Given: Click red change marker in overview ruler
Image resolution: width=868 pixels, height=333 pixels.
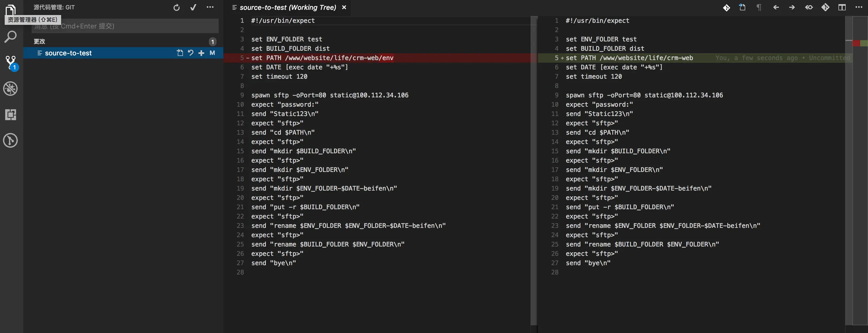Looking at the screenshot, I should [856, 43].
